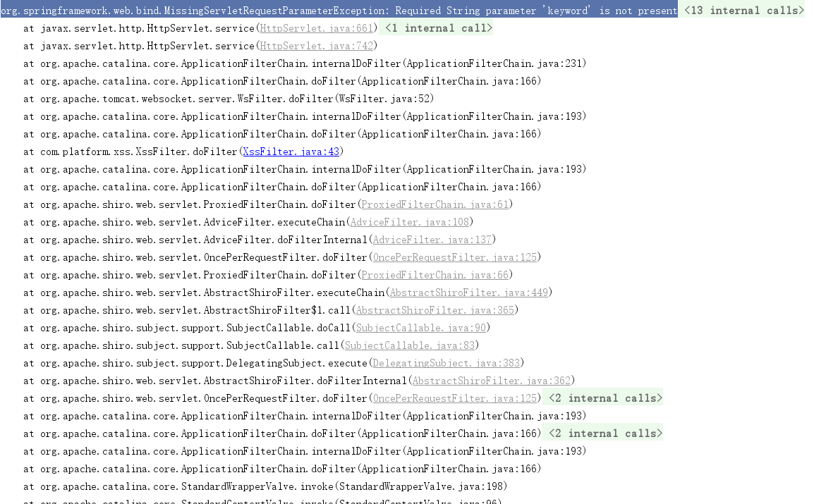Open the AdviceFilter.java:108 link
The image size is (814, 504).
click(409, 222)
